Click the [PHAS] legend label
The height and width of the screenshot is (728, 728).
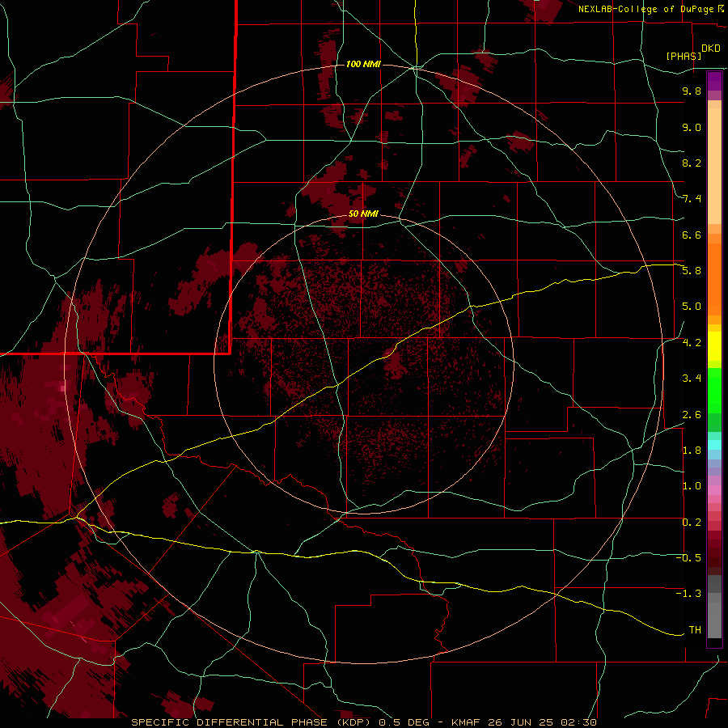[x=684, y=57]
